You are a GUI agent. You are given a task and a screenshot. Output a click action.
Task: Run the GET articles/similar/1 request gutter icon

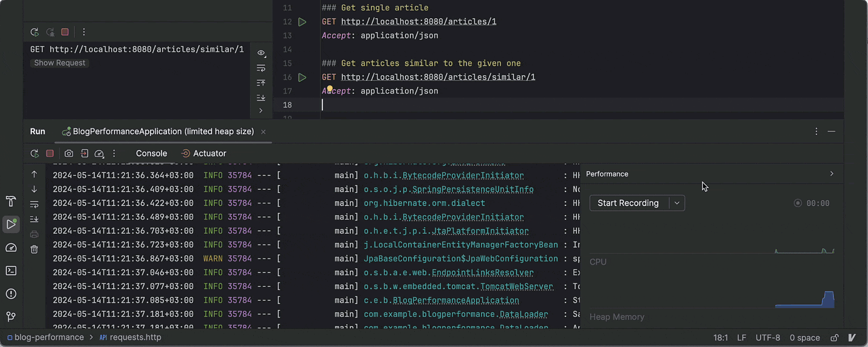coord(302,77)
